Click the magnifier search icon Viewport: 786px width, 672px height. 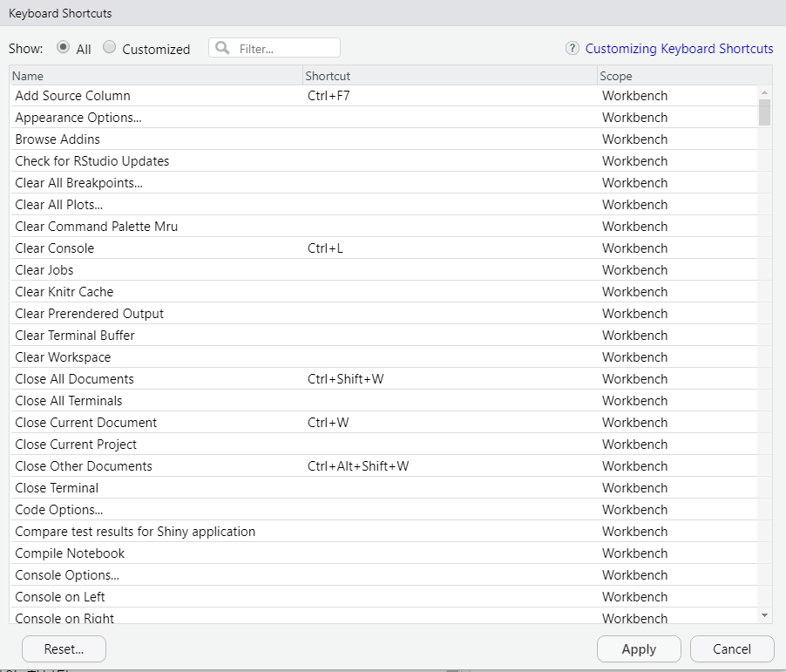tap(222, 48)
